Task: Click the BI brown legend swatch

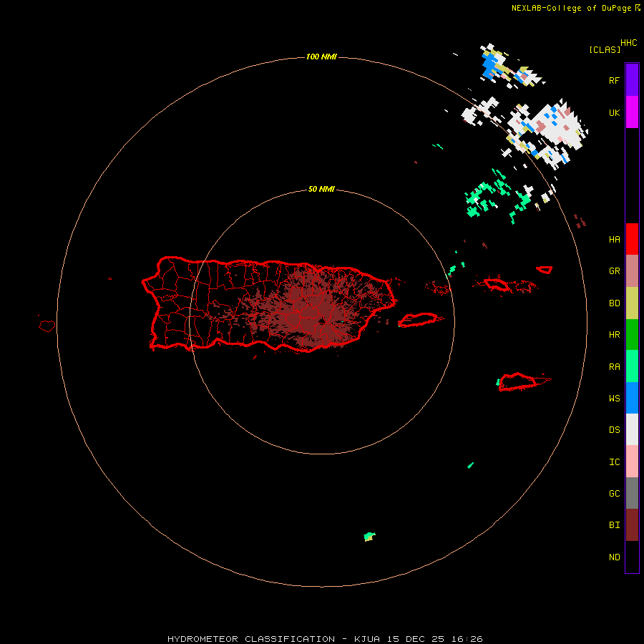Action: pos(632,525)
